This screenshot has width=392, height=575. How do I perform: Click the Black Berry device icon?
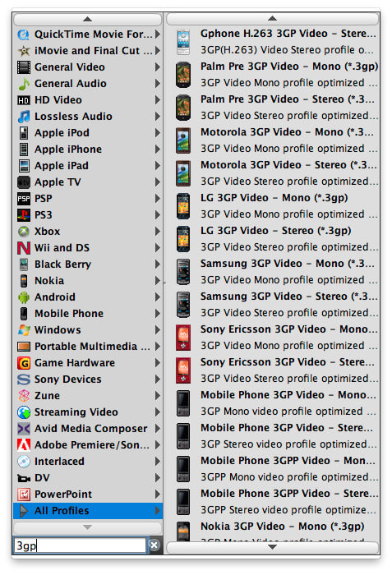tap(24, 264)
